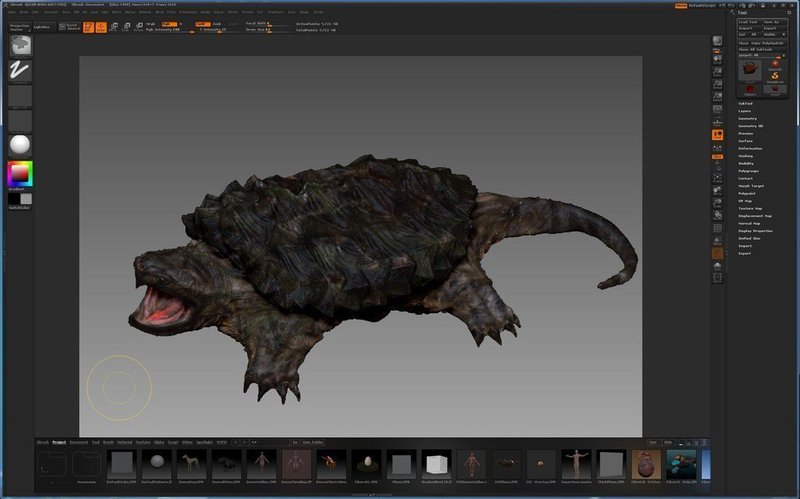Click the Tool palette pin icon at top right

coord(789,13)
